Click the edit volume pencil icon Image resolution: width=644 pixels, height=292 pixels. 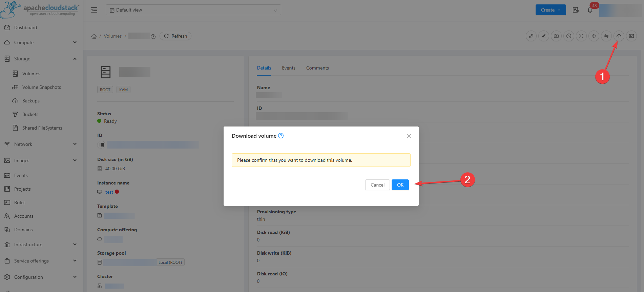coord(544,36)
